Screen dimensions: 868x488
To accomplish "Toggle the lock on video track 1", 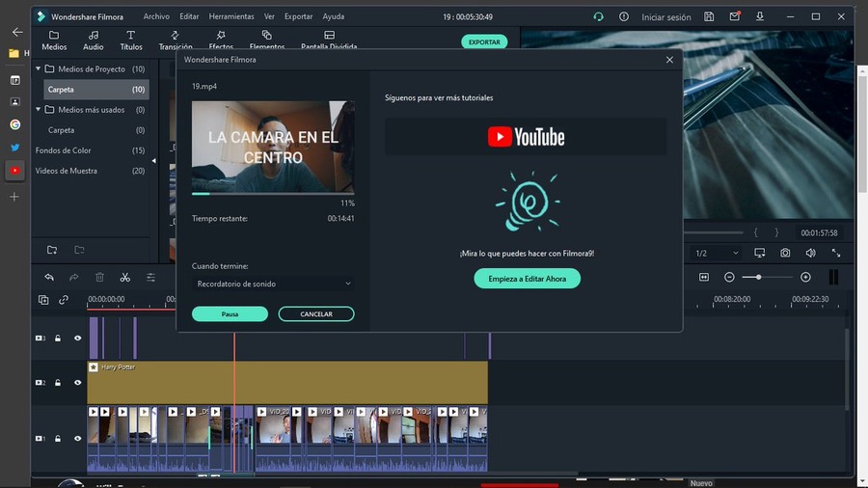I will (58, 438).
